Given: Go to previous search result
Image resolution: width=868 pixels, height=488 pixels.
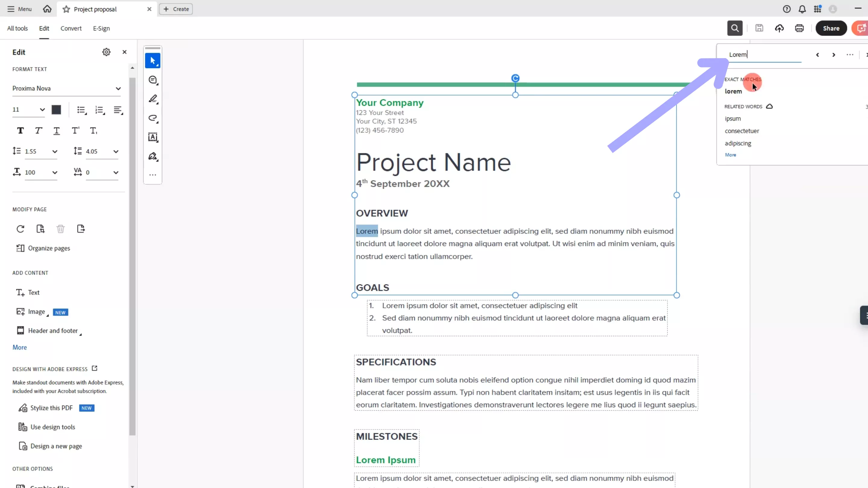Looking at the screenshot, I should (817, 55).
